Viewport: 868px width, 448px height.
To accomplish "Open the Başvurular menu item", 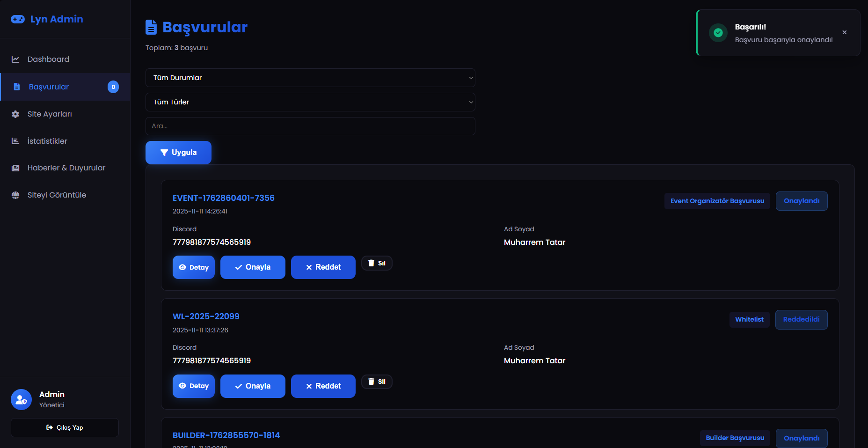I will [49, 87].
